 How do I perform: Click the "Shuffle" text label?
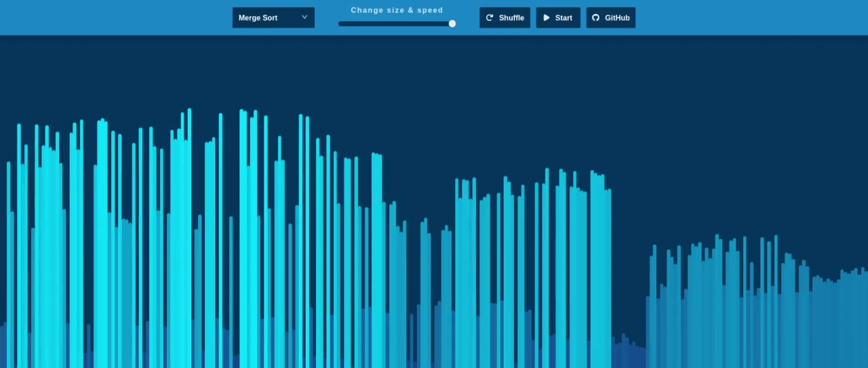511,18
